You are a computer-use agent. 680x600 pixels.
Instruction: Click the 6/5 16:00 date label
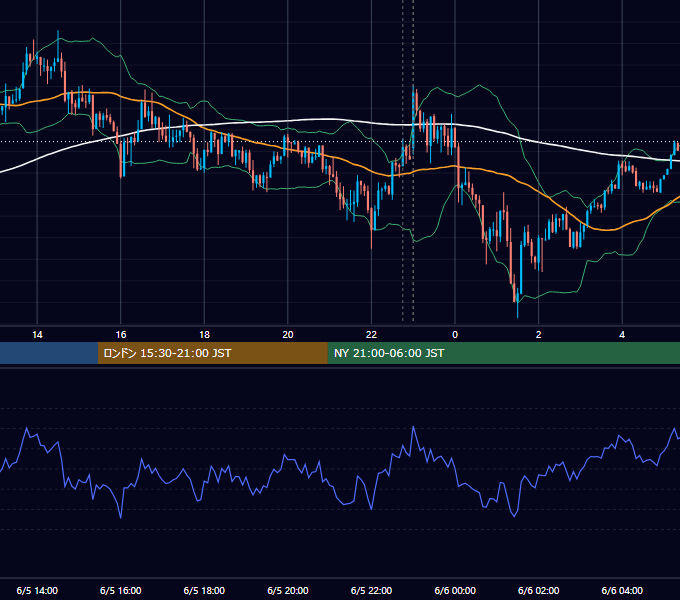[x=121, y=590]
